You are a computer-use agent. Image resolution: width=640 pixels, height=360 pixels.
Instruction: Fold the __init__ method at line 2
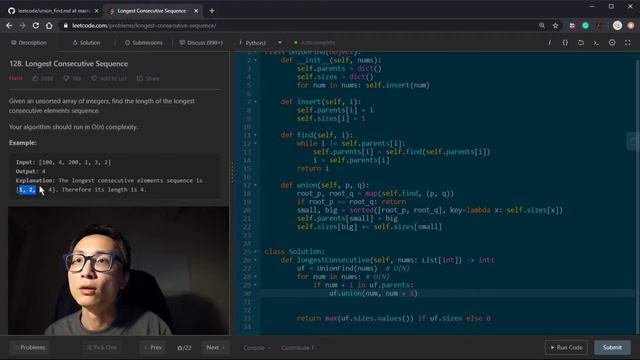coord(256,60)
